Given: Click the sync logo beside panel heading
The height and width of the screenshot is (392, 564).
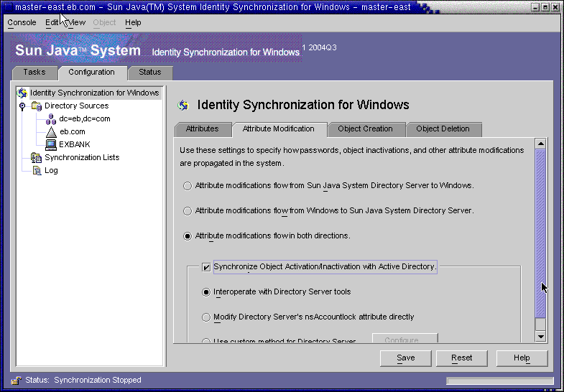Looking at the screenshot, I should tap(183, 106).
